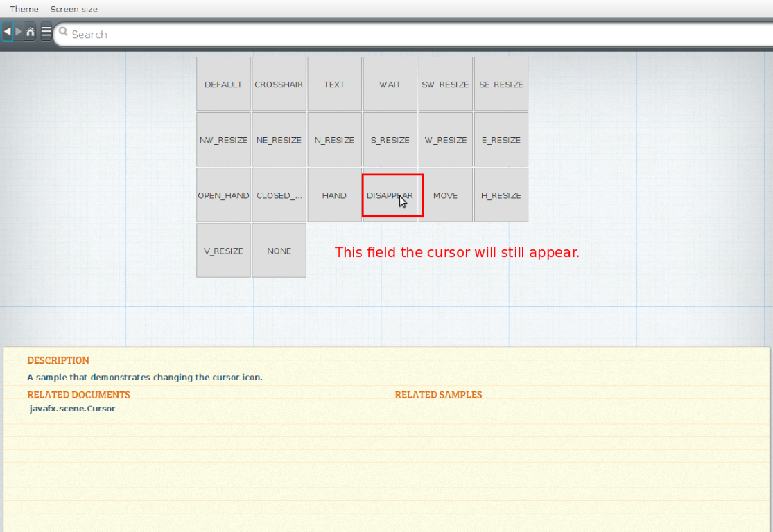Click the H_RESIZE cursor tile

501,195
